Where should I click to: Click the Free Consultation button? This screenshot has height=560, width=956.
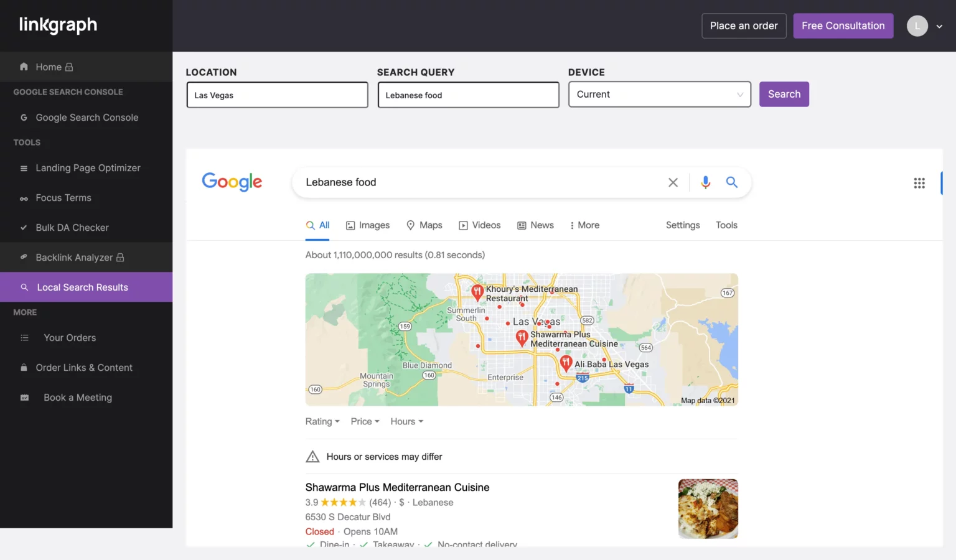[843, 26]
